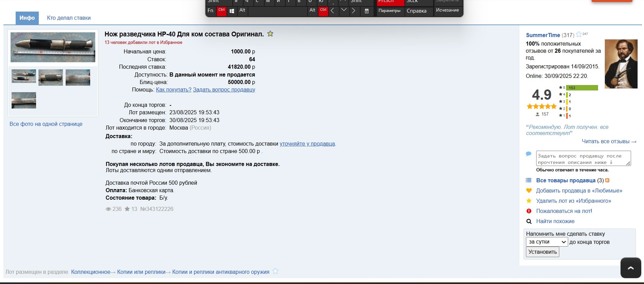
Task: Switch to the "Кто делал ставки" tab
Action: click(69, 18)
